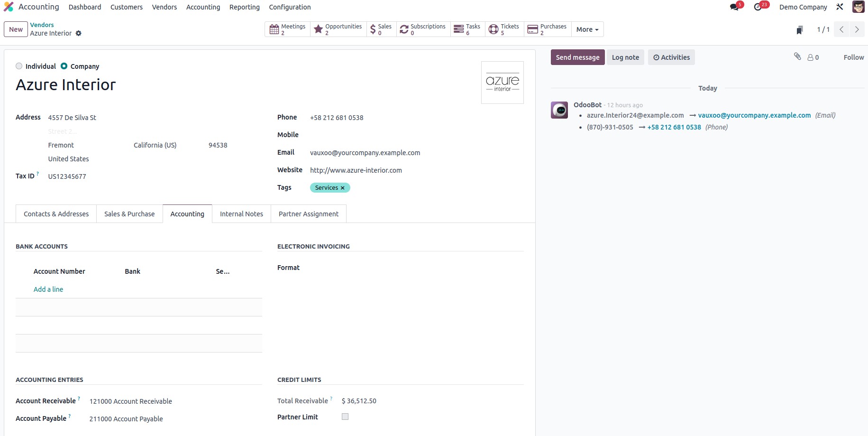
Task: Go to Dashboard menu
Action: (x=85, y=7)
